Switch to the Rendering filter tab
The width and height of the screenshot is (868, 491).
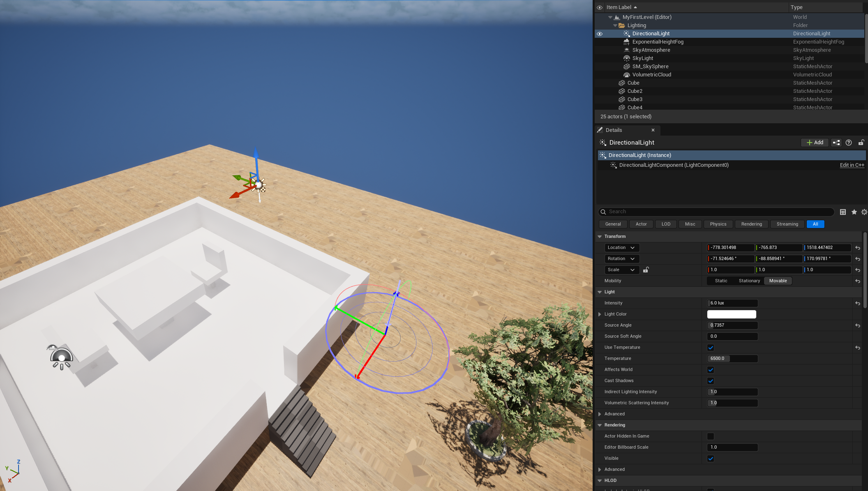click(x=751, y=224)
